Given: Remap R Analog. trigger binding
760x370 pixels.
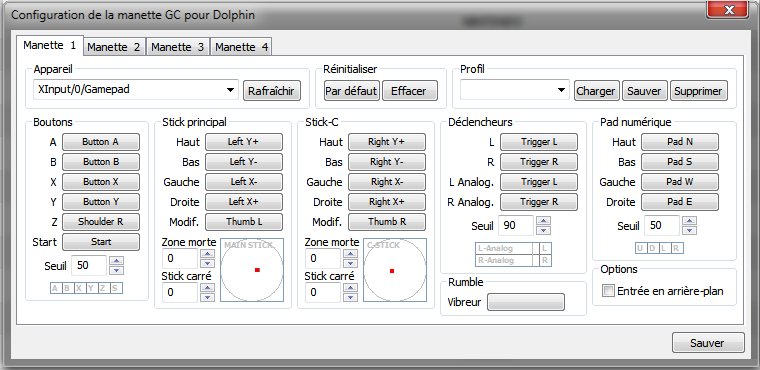Looking at the screenshot, I should point(539,202).
